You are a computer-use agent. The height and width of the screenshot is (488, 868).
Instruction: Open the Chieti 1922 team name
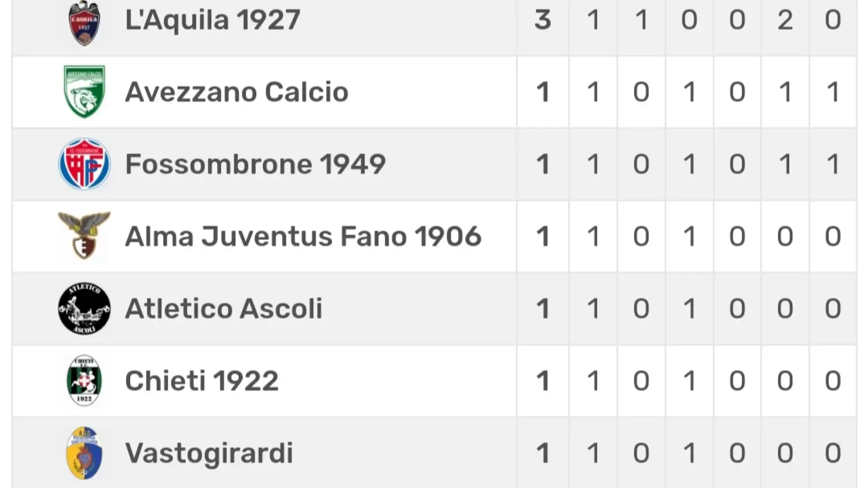coord(202,380)
